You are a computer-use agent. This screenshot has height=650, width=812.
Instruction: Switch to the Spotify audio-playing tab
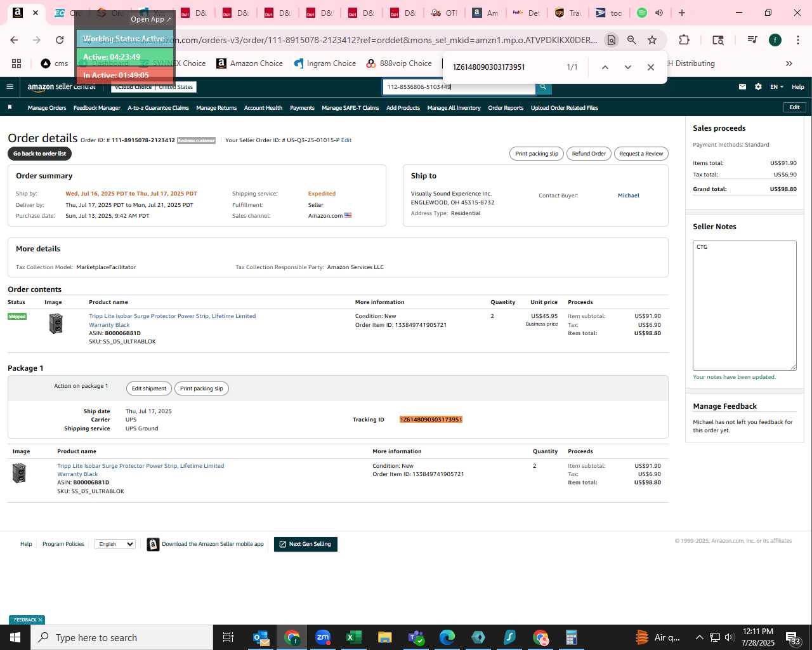pyautogui.click(x=650, y=13)
